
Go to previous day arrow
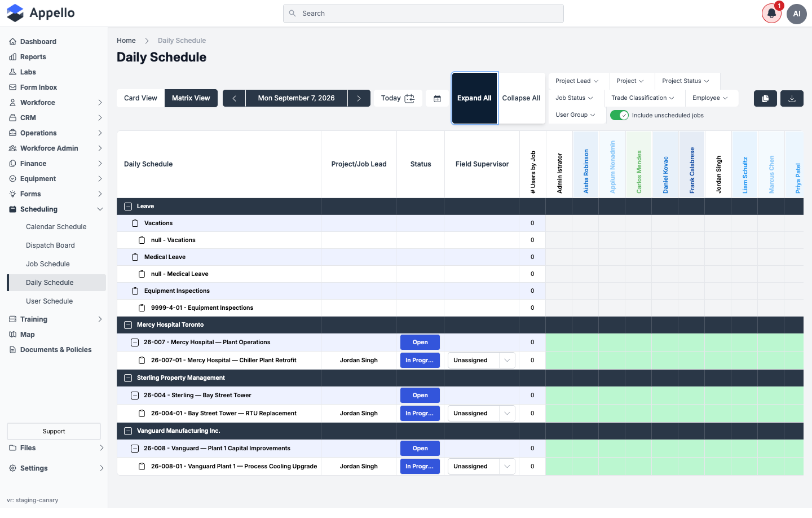click(234, 98)
